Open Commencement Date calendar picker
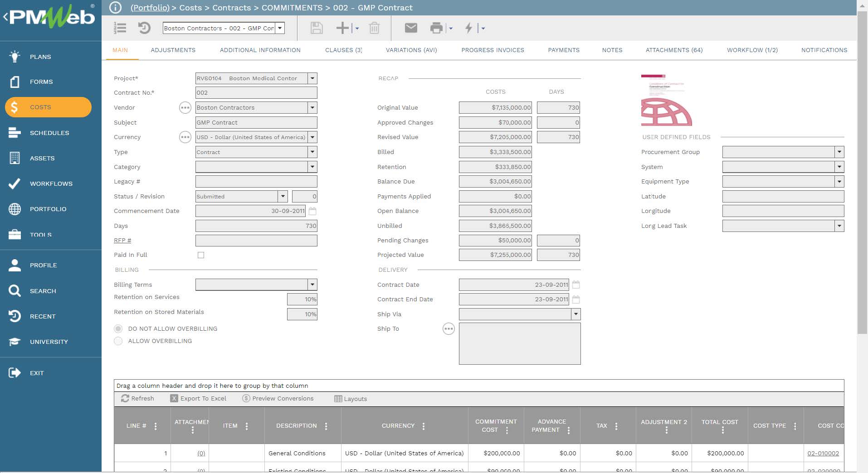The height and width of the screenshot is (473, 868). 312,211
